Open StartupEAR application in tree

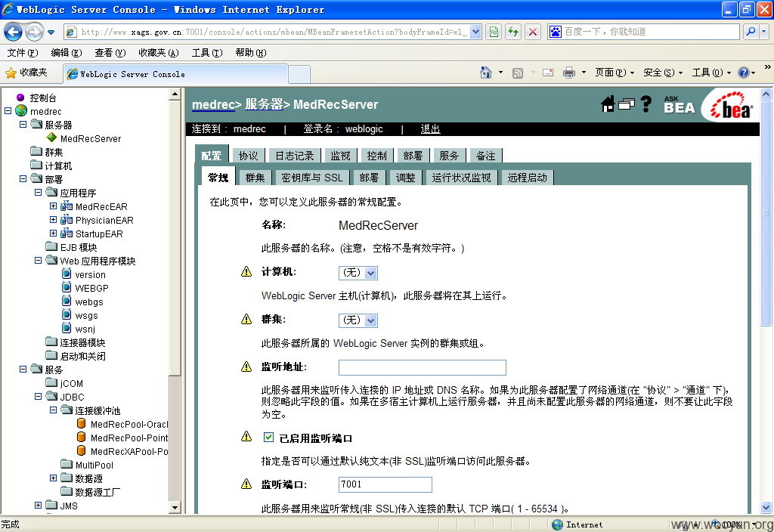[x=99, y=234]
